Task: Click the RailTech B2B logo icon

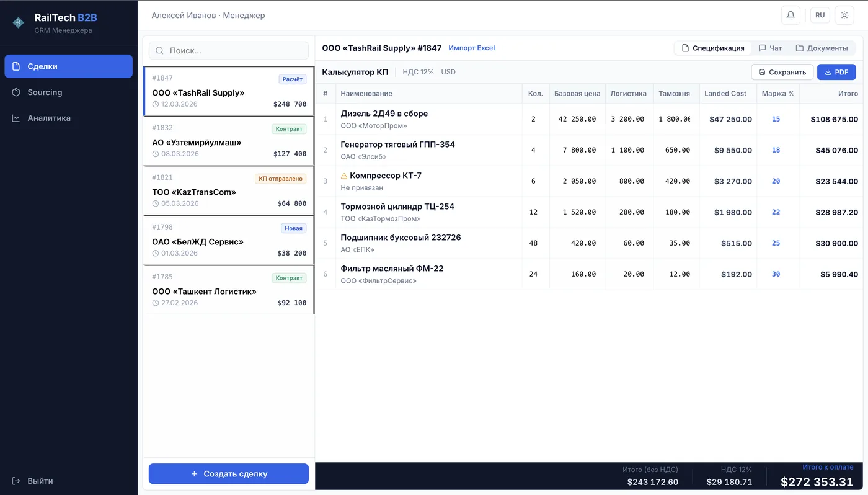Action: coord(18,21)
